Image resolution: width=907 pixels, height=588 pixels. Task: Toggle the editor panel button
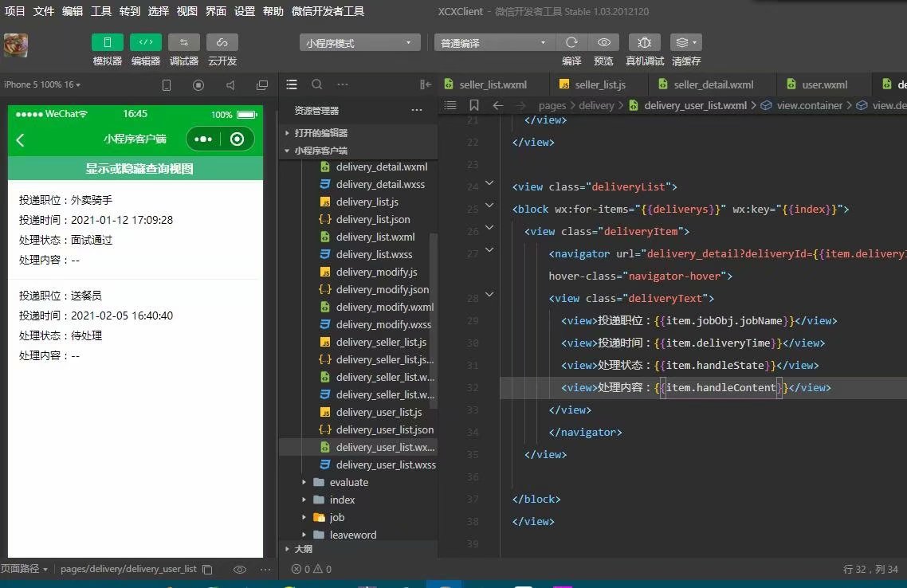tap(146, 42)
